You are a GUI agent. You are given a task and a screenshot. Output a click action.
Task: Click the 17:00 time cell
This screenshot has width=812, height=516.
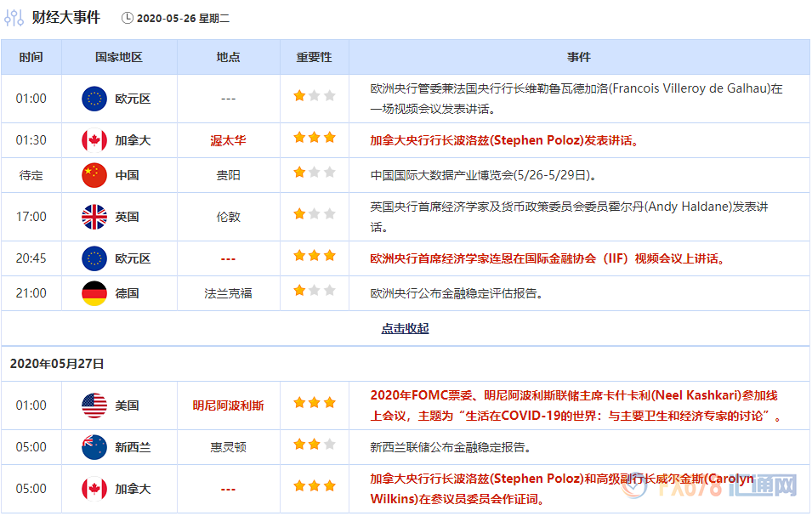click(31, 217)
